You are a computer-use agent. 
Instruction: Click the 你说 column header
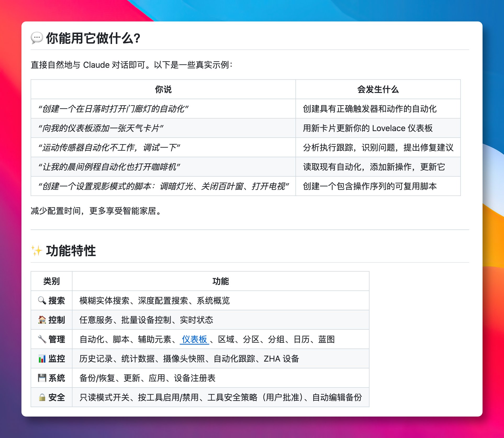coord(163,89)
